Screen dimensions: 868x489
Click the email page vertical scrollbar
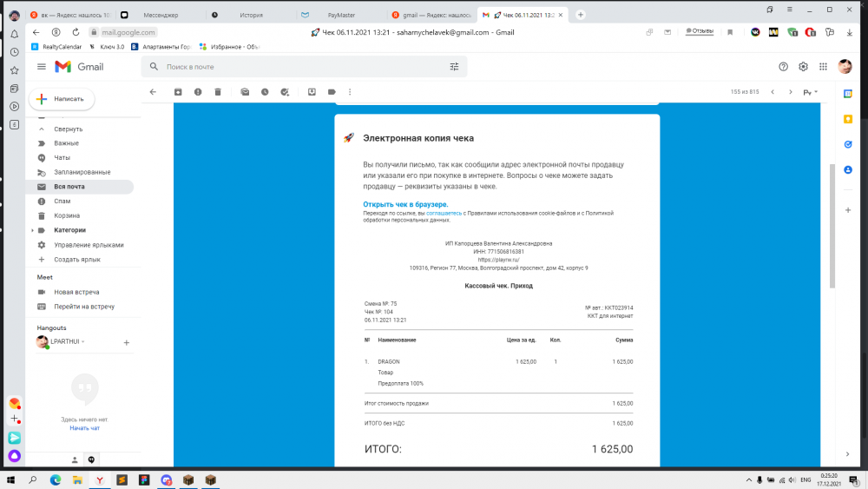pyautogui.click(x=832, y=226)
